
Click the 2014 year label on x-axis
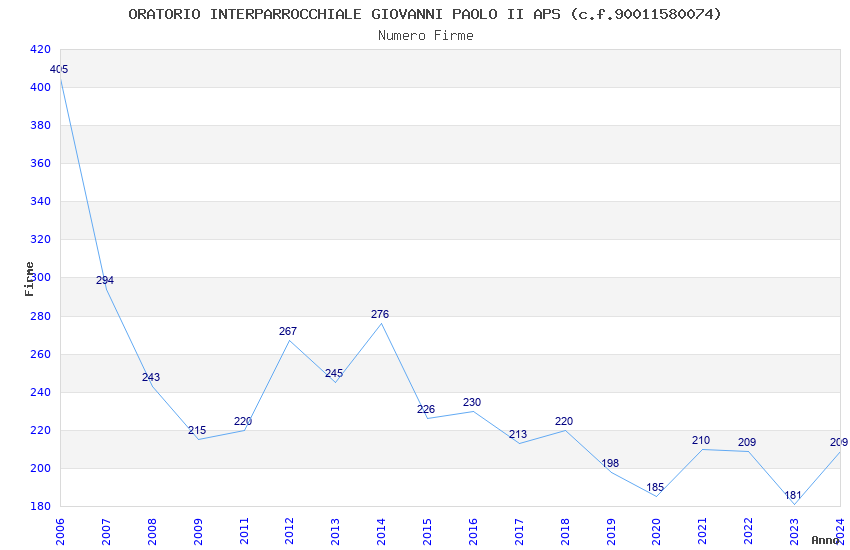(x=381, y=531)
